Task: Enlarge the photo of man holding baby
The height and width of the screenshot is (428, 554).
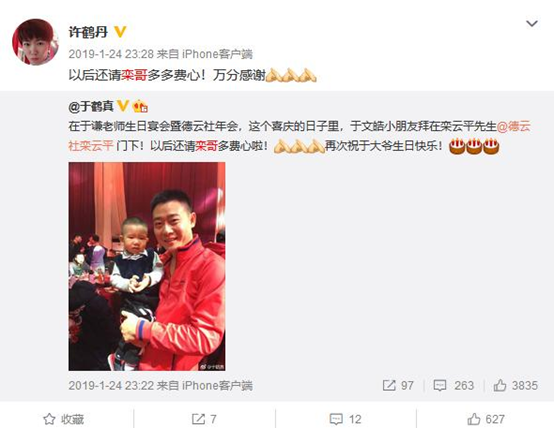Action: click(x=147, y=266)
